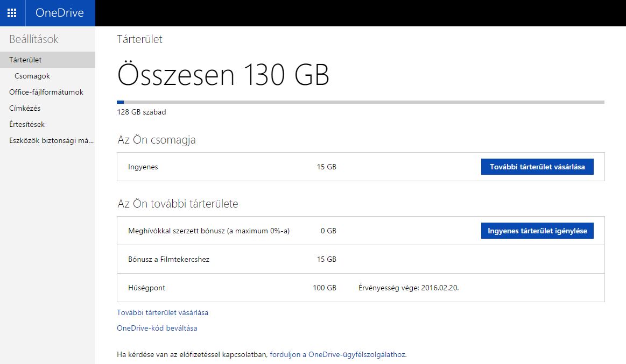This screenshot has width=626, height=364.
Task: Click the Összesen 130 GB heading
Action: 223,75
